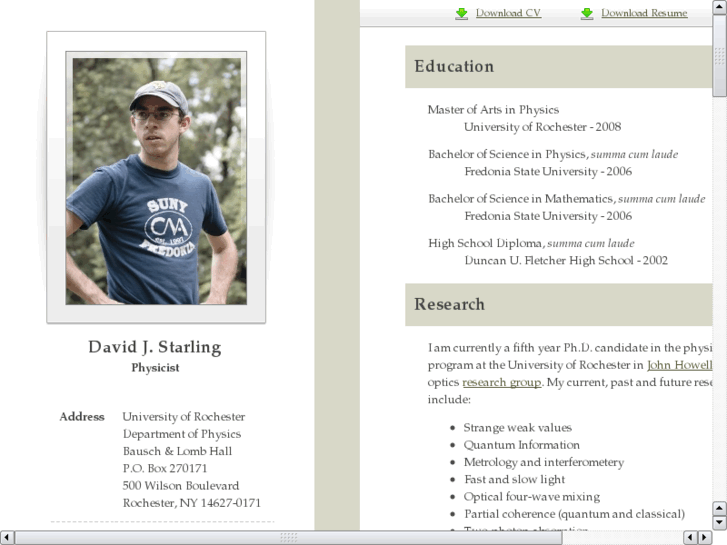
Task: Click the horizontal scrollbar left arrow
Action: (6, 538)
